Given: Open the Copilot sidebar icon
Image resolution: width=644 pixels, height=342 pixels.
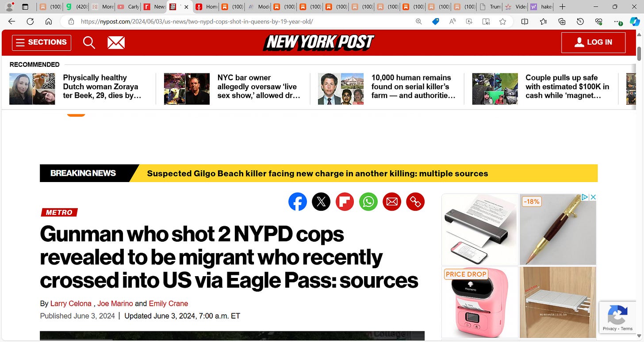Looking at the screenshot, I should [635, 21].
